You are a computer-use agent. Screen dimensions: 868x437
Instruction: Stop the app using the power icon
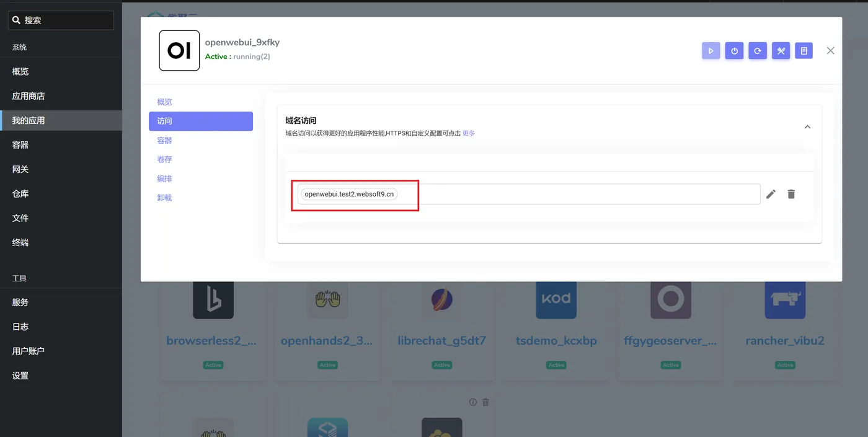pyautogui.click(x=734, y=51)
